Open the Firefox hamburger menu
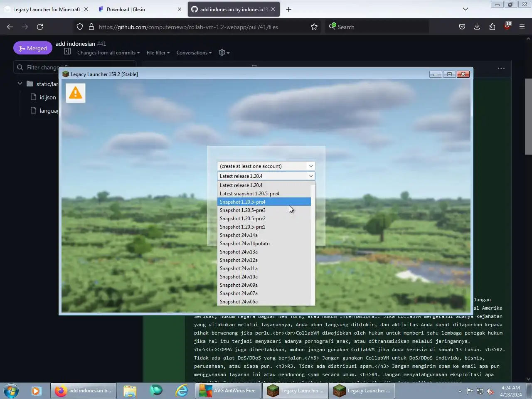 [x=522, y=27]
